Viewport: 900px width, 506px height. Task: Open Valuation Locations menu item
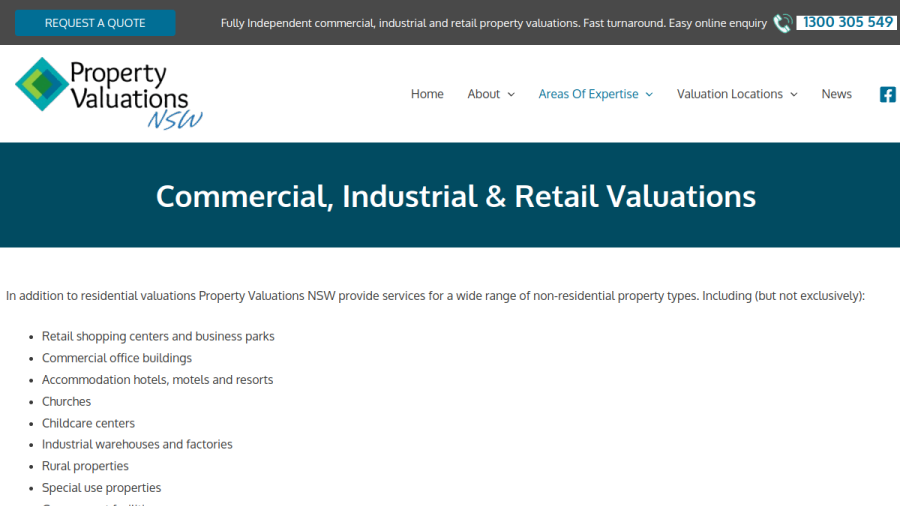tap(730, 94)
